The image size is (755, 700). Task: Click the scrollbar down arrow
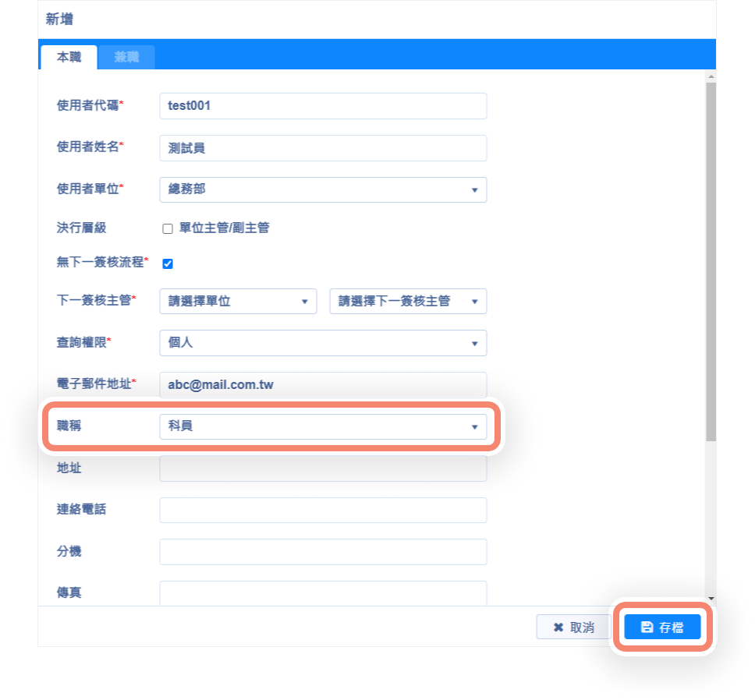click(x=711, y=599)
